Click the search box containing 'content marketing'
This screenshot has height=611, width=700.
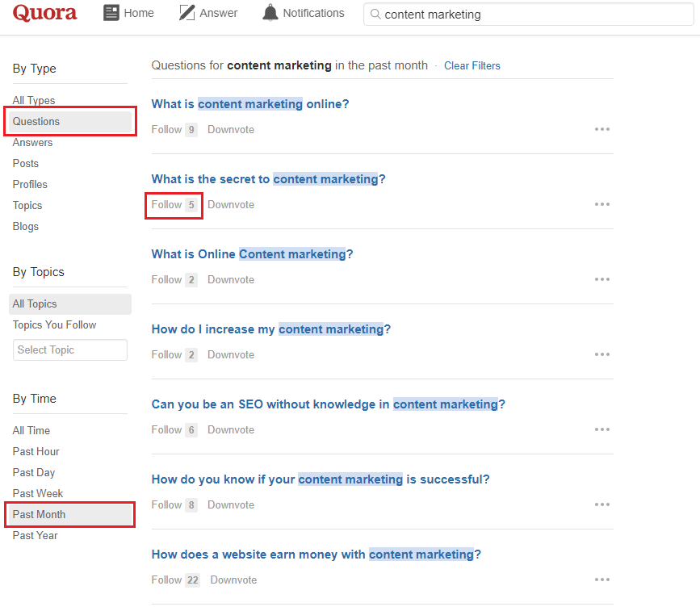tap(529, 15)
